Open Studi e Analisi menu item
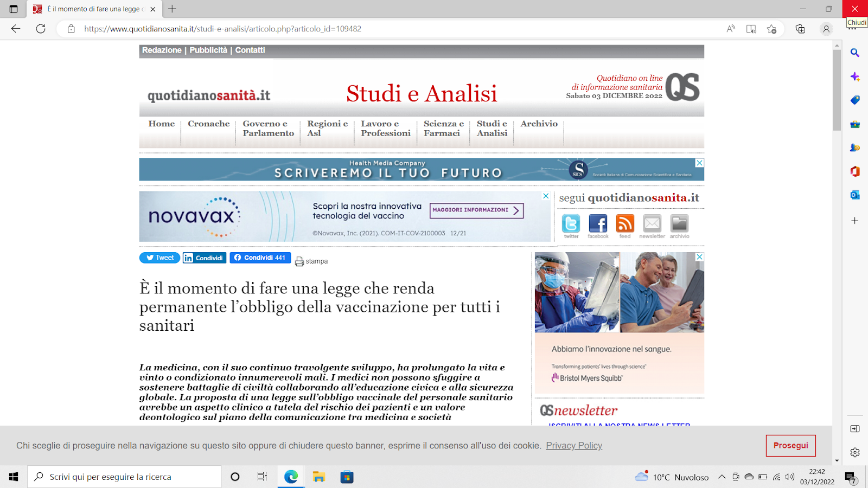 [x=492, y=129]
